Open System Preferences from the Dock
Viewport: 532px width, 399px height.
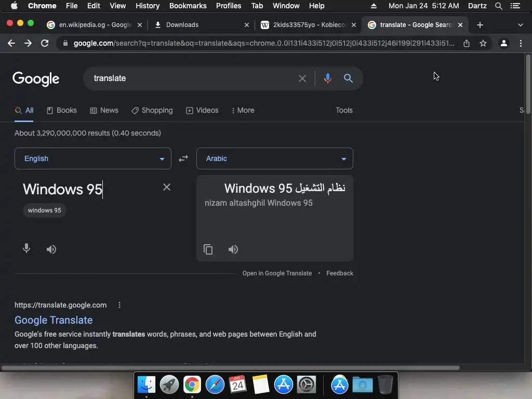tap(307, 385)
